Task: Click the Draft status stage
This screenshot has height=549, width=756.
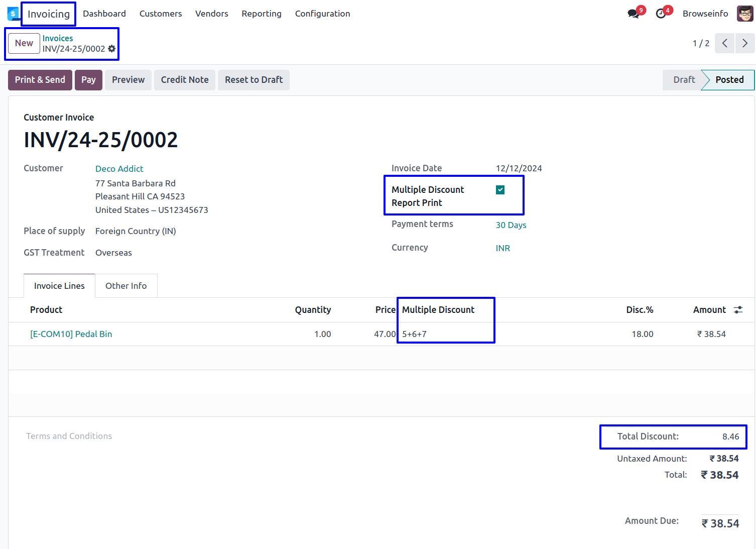Action: coord(684,80)
